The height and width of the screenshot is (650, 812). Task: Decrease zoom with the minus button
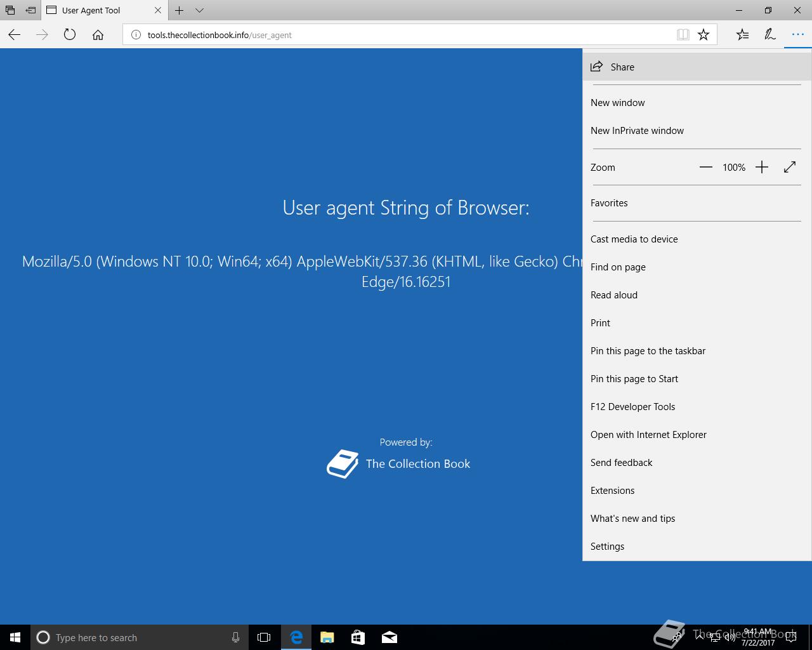706,167
